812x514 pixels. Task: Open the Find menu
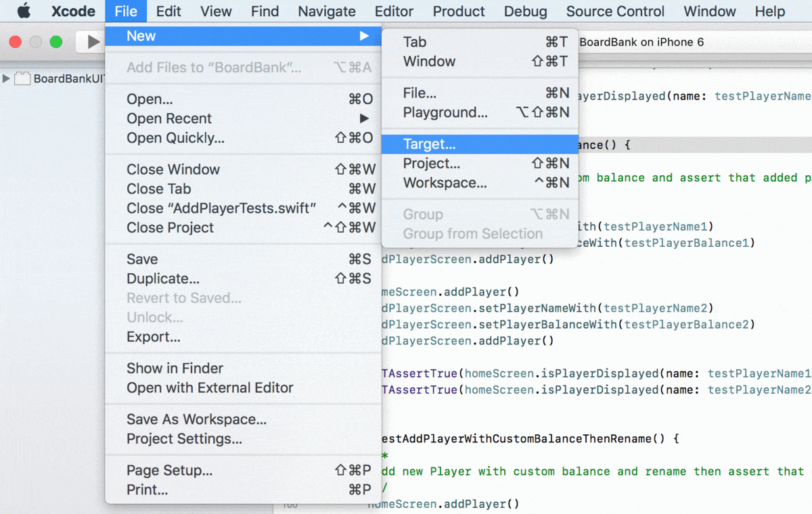point(265,11)
